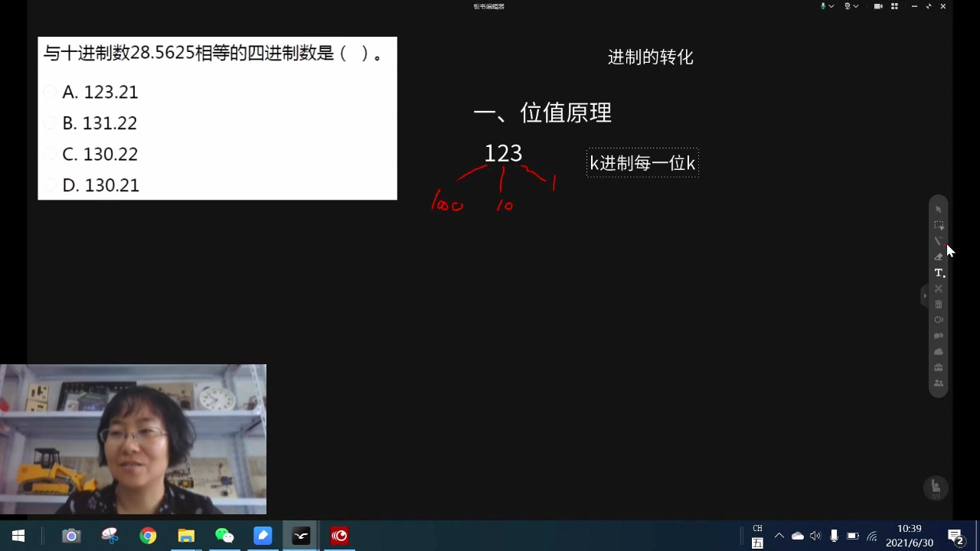Image resolution: width=980 pixels, height=551 pixels.
Task: Open the chat tool in the sidebar
Action: [939, 335]
